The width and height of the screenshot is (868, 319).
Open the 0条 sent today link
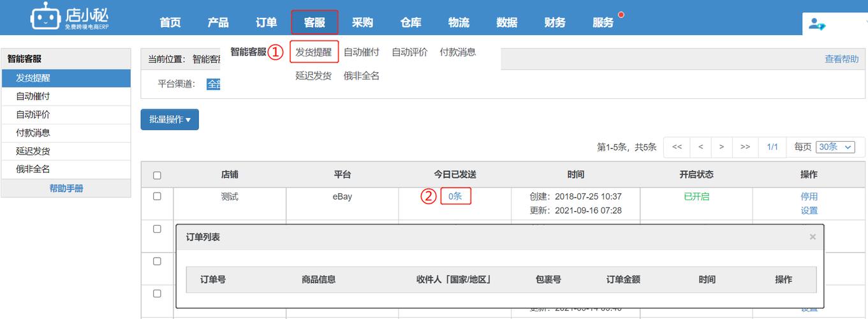pos(455,197)
